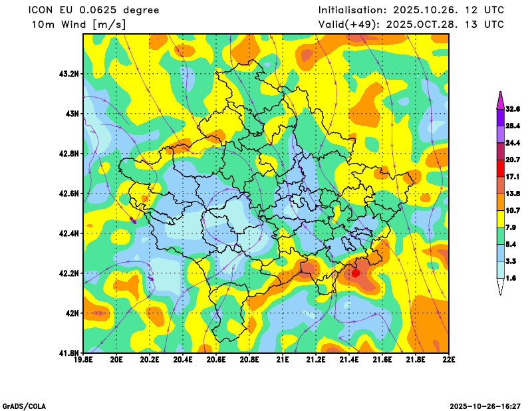
Task: Click the 22E longitude axis label
Action: 448,360
